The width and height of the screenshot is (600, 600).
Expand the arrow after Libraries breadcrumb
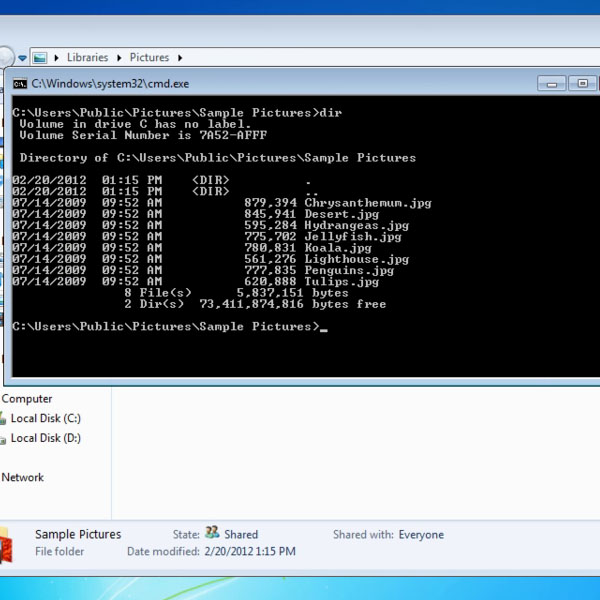click(x=119, y=58)
